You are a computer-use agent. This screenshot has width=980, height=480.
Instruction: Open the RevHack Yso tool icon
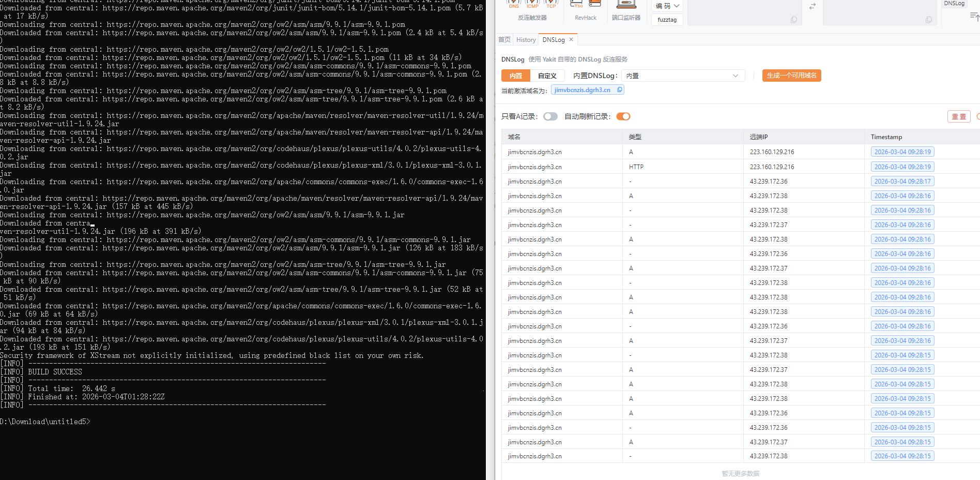click(x=576, y=4)
